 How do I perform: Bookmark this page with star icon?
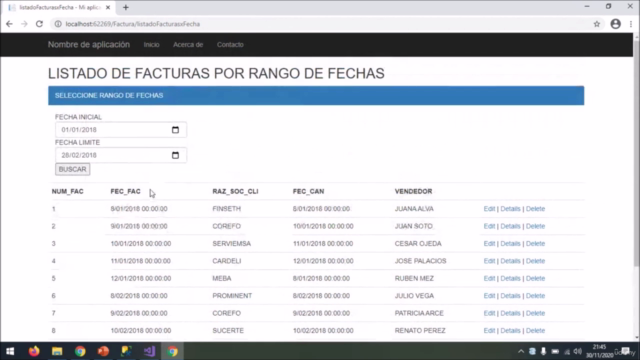(x=597, y=24)
